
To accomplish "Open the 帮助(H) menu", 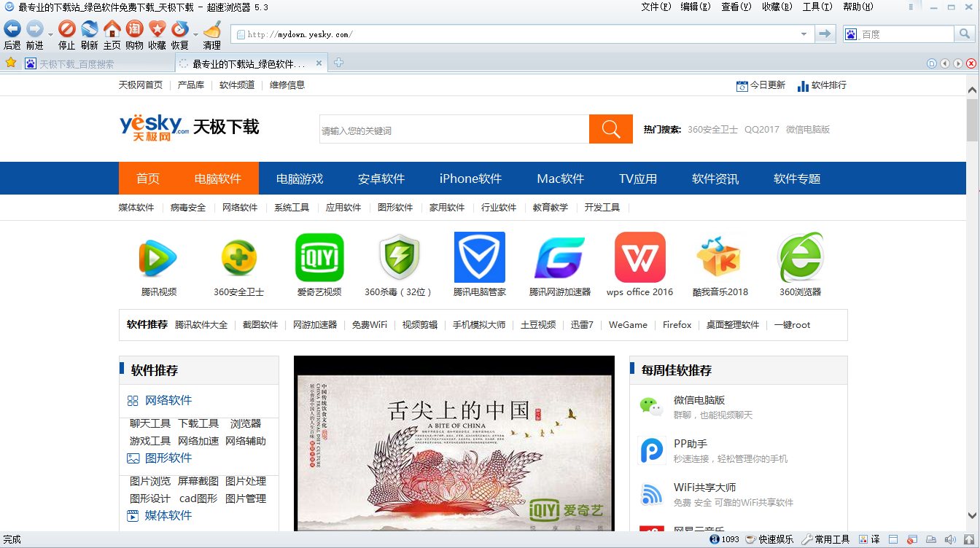I will (858, 7).
